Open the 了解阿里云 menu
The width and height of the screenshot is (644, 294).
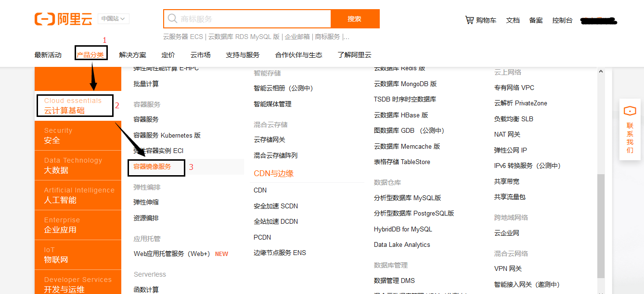pyautogui.click(x=355, y=55)
